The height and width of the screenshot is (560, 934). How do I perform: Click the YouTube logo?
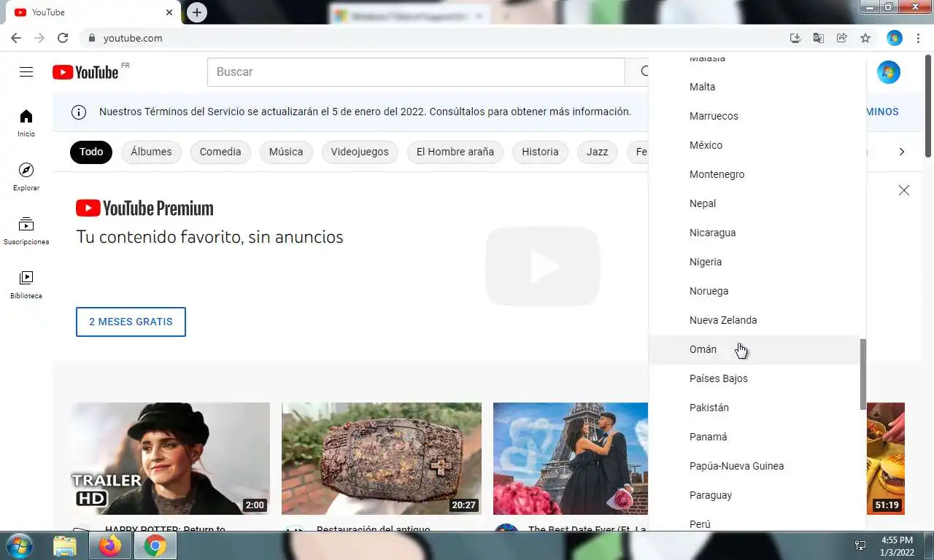[x=85, y=72]
